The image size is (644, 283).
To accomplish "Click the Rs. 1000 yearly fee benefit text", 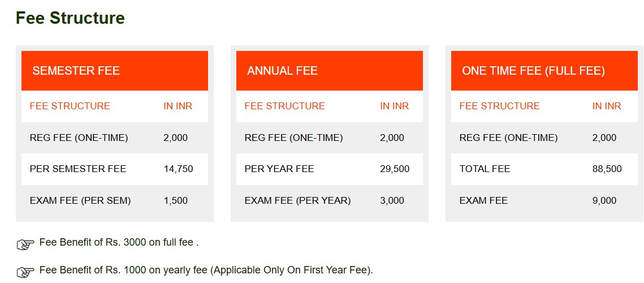I will (x=206, y=270).
